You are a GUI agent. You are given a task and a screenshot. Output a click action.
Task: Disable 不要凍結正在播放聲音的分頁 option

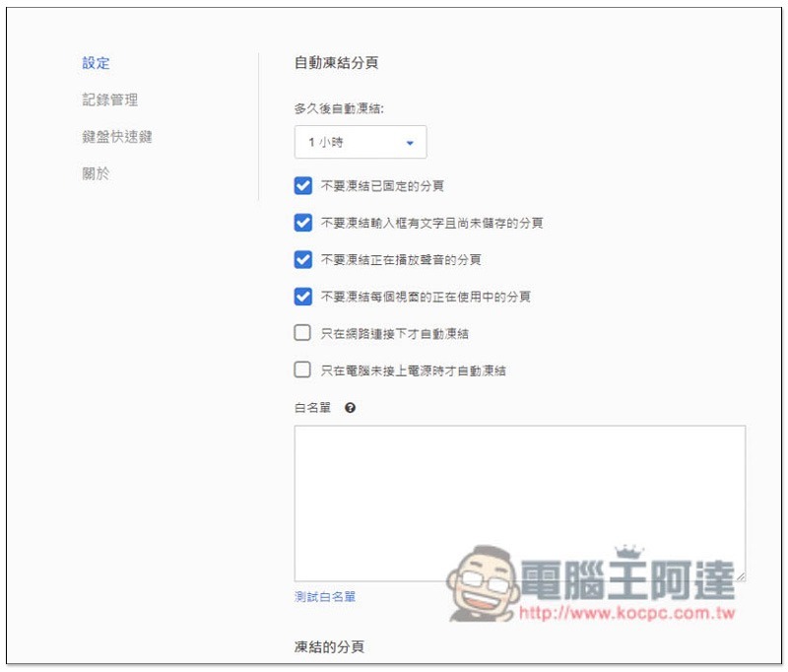coord(303,260)
